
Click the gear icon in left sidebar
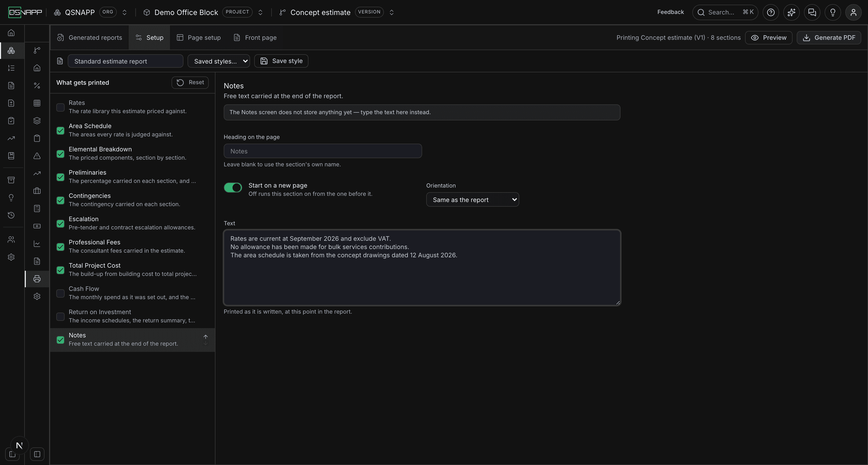tap(11, 257)
